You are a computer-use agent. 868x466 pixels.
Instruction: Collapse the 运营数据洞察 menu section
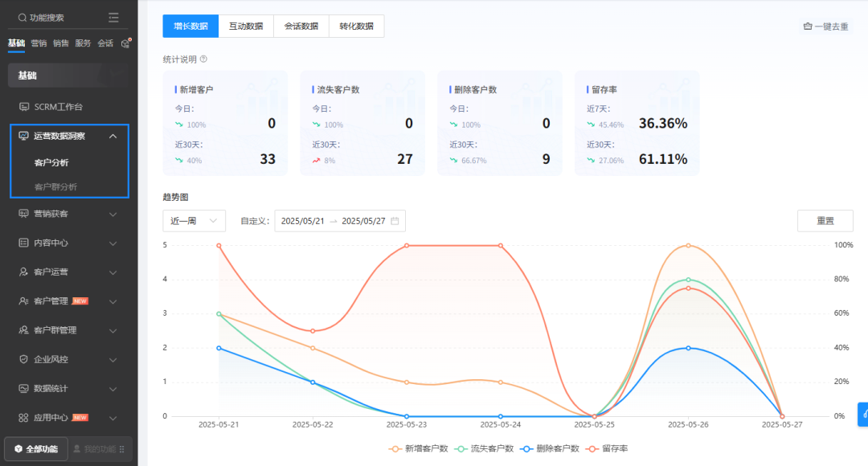[x=113, y=137]
